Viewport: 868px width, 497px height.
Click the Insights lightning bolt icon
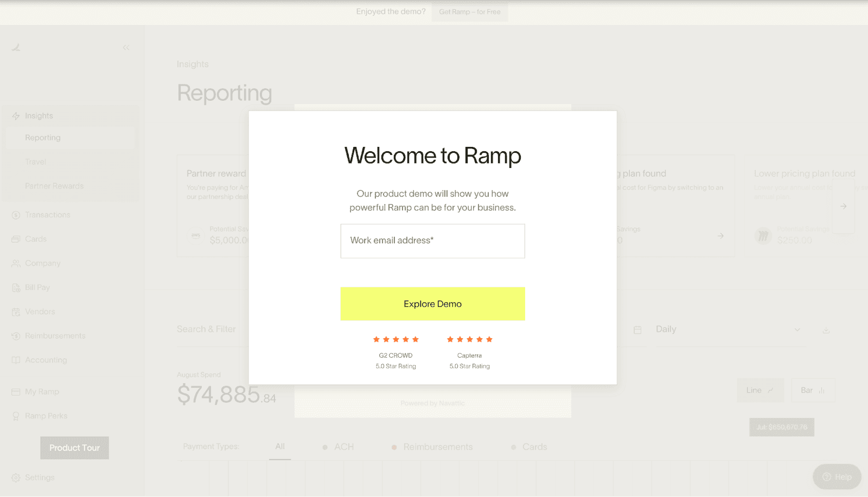pos(16,116)
